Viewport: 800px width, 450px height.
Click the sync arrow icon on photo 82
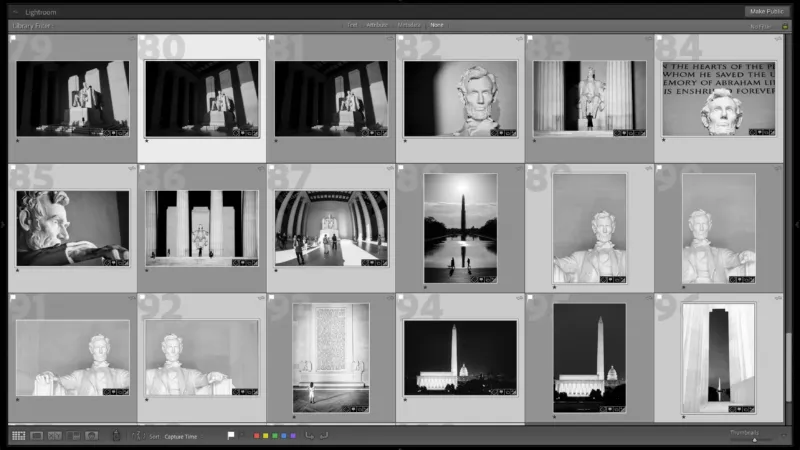519,39
